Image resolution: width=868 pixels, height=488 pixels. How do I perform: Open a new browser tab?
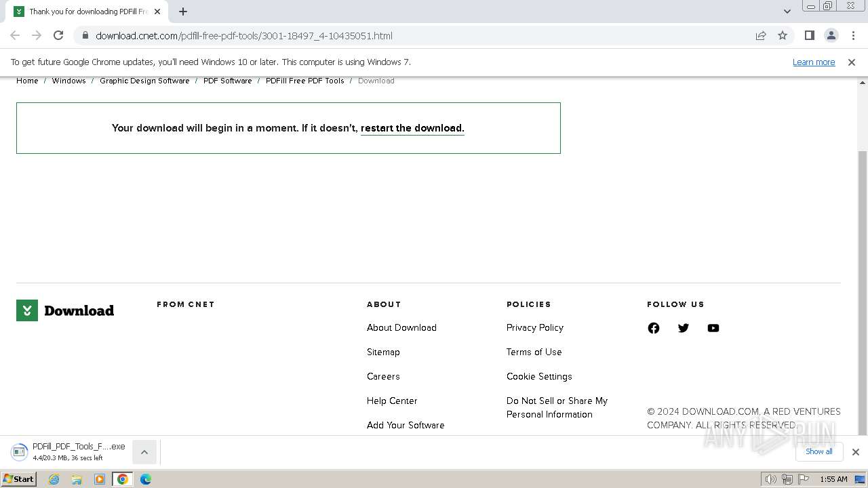(183, 12)
